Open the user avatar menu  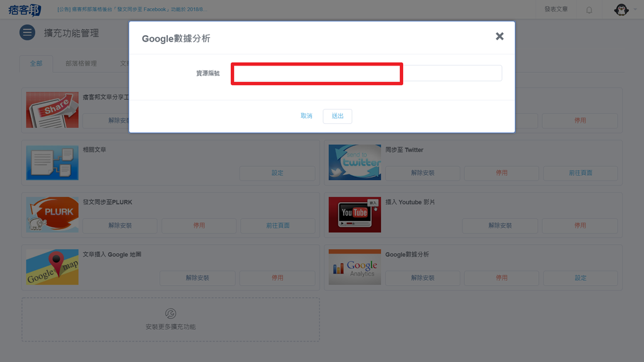point(621,9)
